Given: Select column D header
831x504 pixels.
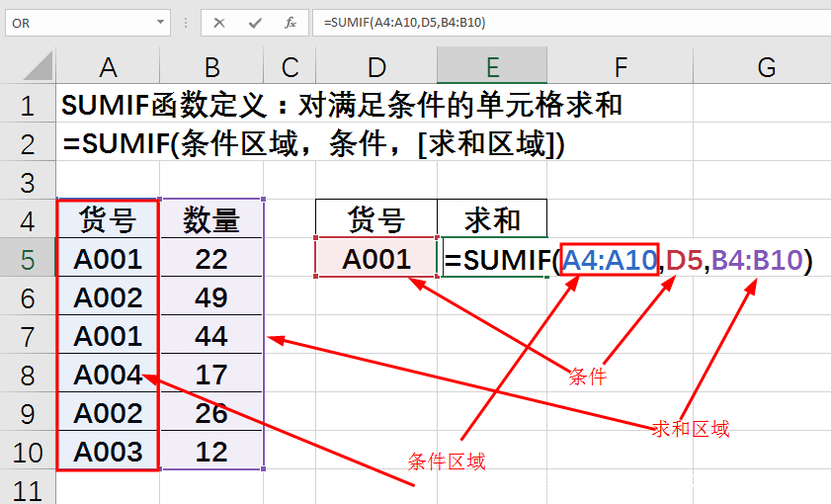Looking at the screenshot, I should coord(376,67).
